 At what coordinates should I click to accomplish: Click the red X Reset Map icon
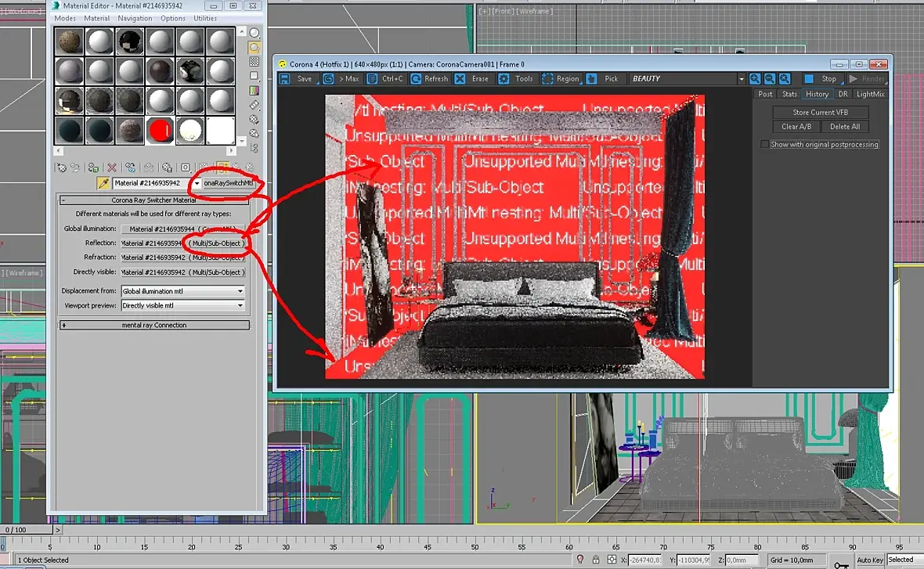[x=111, y=167]
